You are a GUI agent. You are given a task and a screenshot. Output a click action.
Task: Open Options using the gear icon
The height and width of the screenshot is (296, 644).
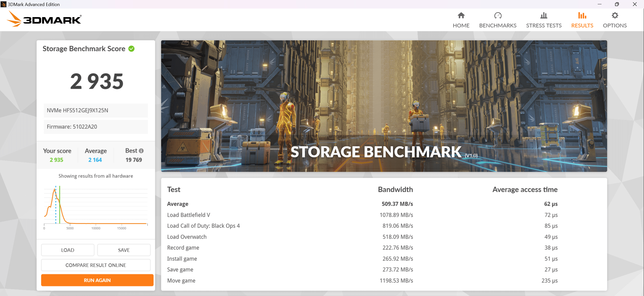click(615, 16)
